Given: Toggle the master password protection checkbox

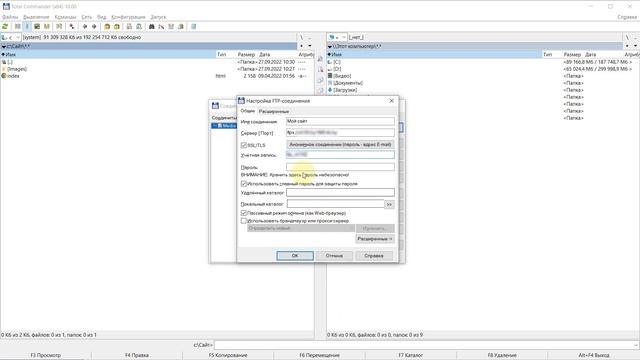Looking at the screenshot, I should point(244,184).
